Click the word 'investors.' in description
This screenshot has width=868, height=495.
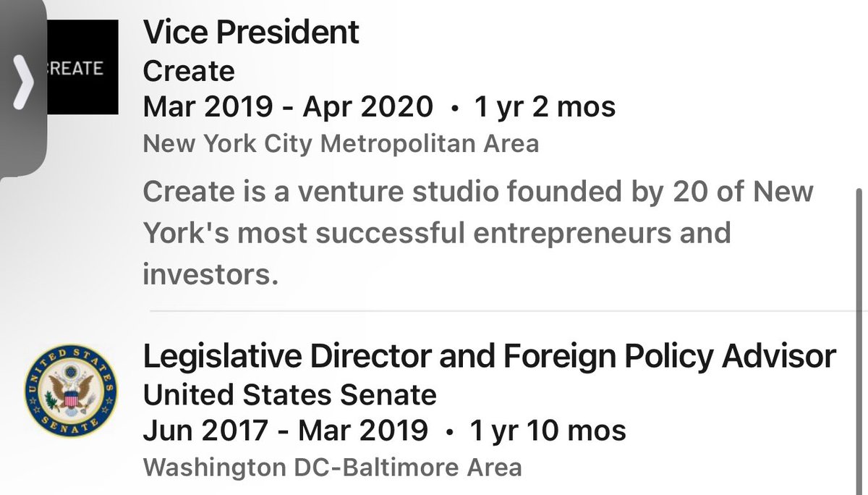tap(210, 274)
